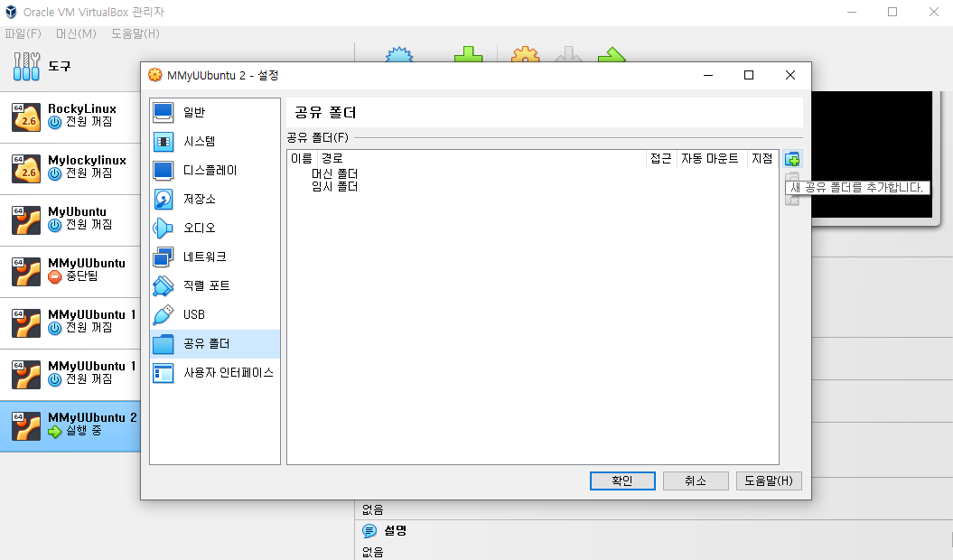Click the orange gear Settings toolbar icon
Screen dimensions: 953x560
(x=525, y=55)
